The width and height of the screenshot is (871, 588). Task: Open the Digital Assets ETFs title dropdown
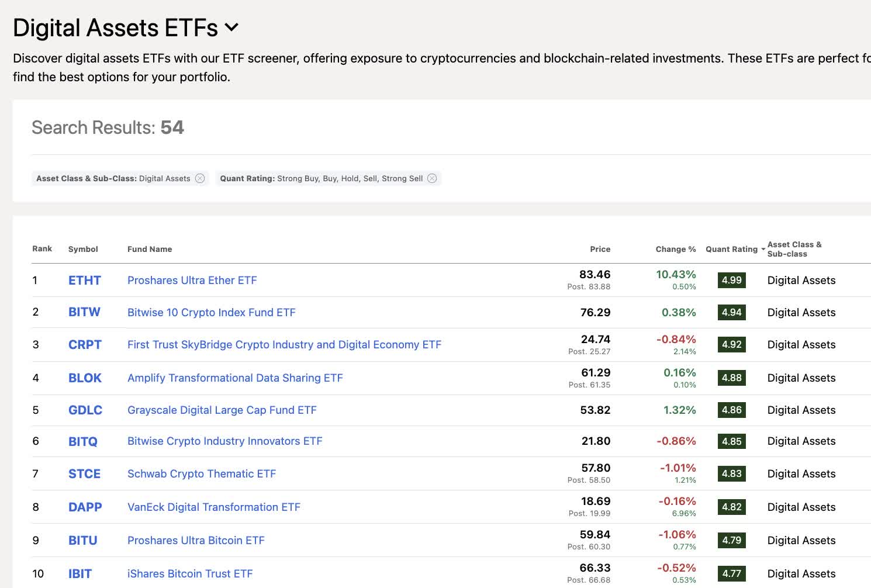point(231,27)
